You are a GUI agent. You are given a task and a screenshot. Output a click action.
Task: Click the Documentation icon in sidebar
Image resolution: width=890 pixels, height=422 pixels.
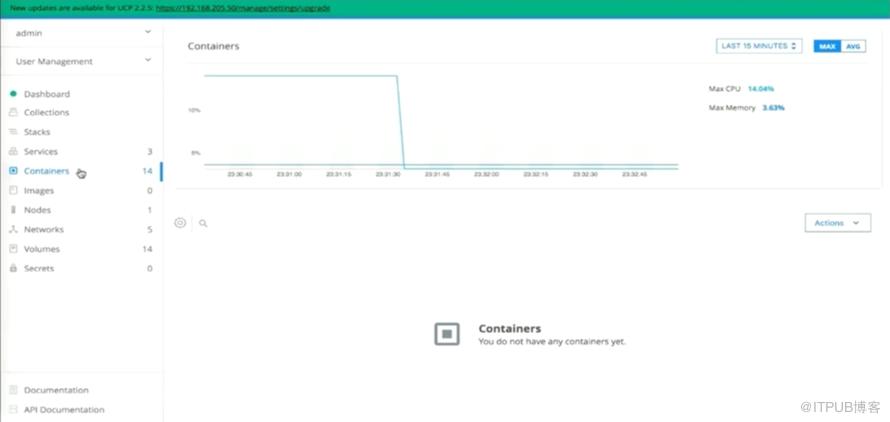pos(13,390)
